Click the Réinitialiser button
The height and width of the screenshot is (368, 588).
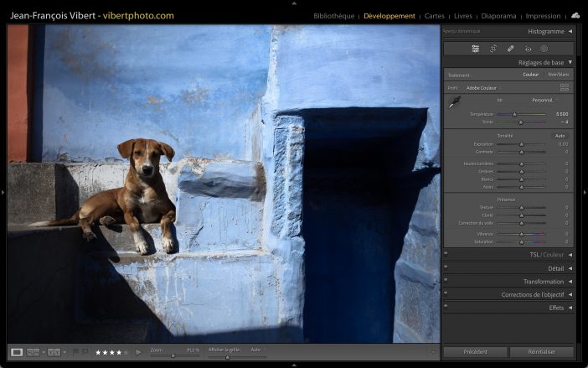(542, 352)
